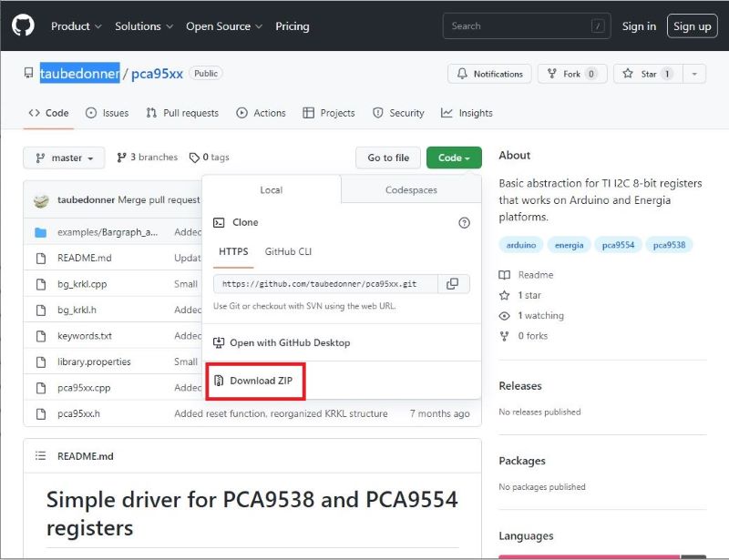Viewport: 729px width, 560px height.
Task: Expand the Product menu
Action: tap(77, 26)
